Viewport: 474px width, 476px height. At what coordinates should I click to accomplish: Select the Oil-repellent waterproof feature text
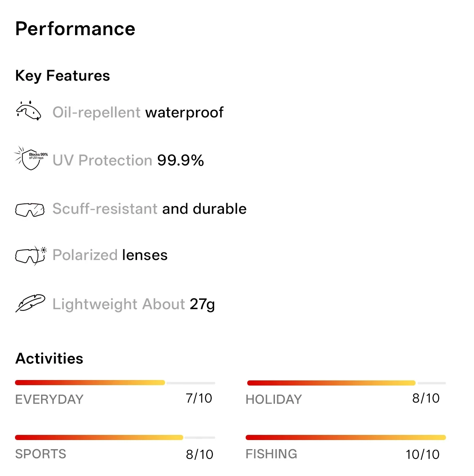(x=138, y=113)
